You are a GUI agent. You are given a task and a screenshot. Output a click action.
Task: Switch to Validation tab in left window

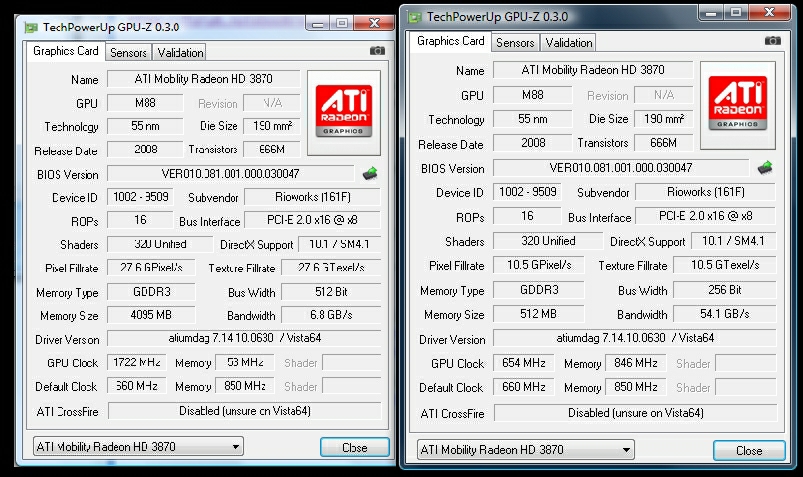point(180,52)
